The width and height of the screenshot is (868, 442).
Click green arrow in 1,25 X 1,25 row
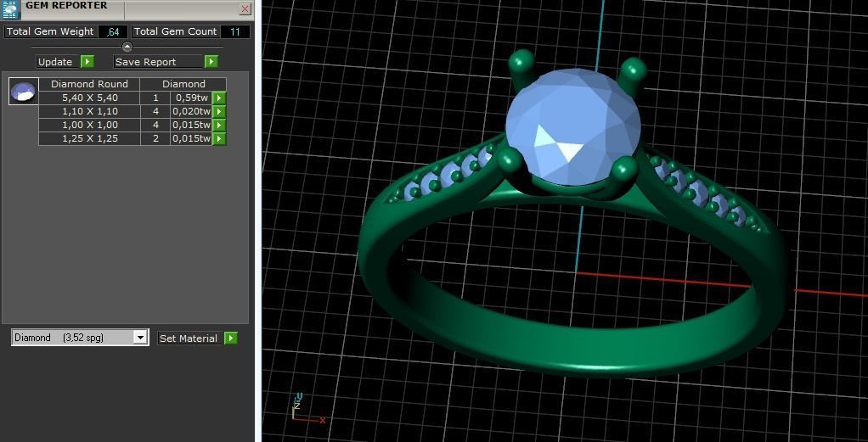point(220,139)
